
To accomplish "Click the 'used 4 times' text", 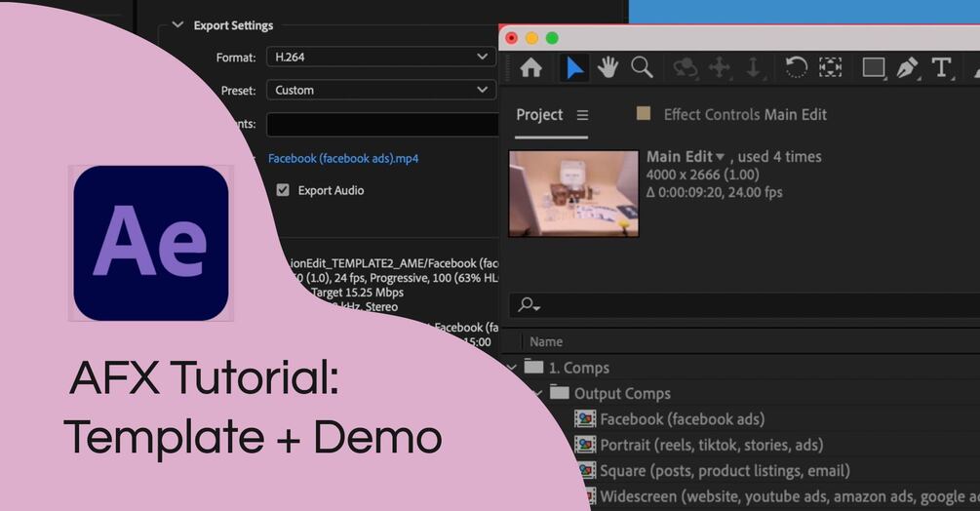I will click(779, 157).
